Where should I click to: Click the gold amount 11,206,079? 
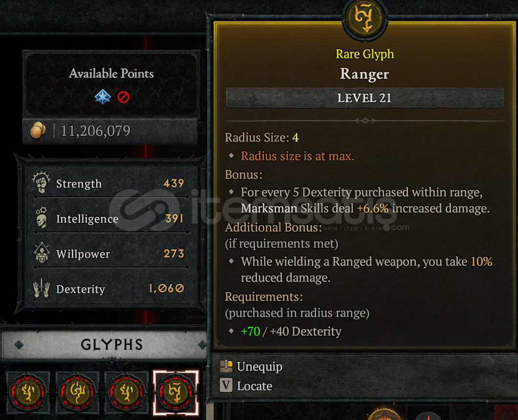click(x=96, y=131)
